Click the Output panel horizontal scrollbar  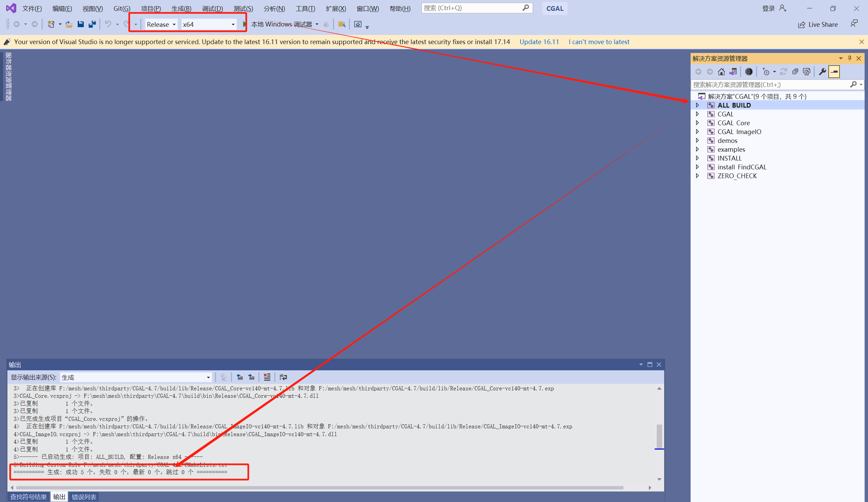point(320,487)
